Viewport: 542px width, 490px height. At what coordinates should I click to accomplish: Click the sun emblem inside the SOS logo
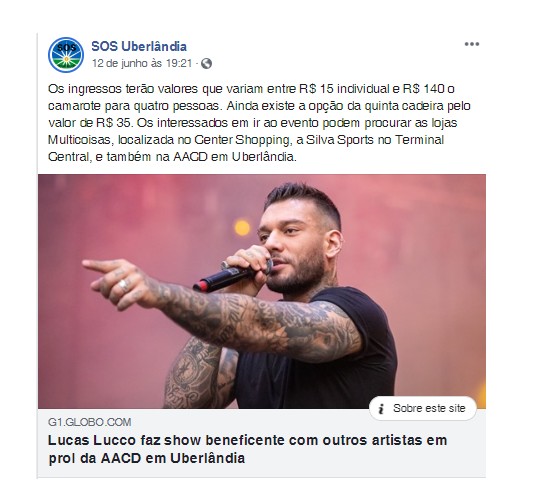(x=66, y=59)
